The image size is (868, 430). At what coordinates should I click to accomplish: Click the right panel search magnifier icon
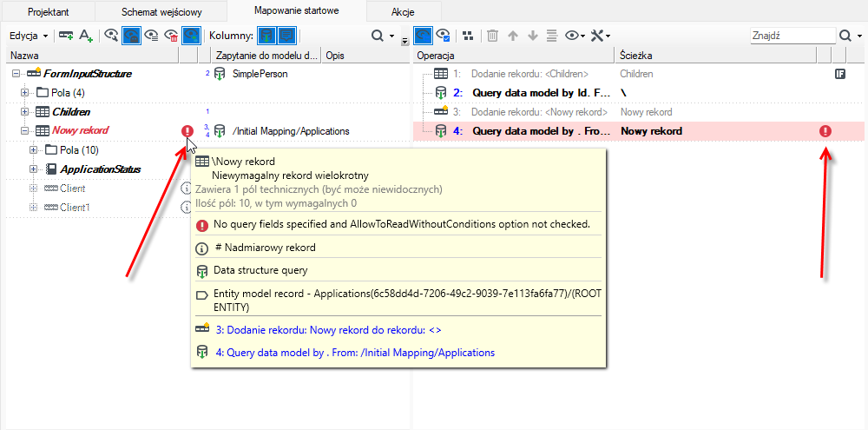tap(845, 36)
